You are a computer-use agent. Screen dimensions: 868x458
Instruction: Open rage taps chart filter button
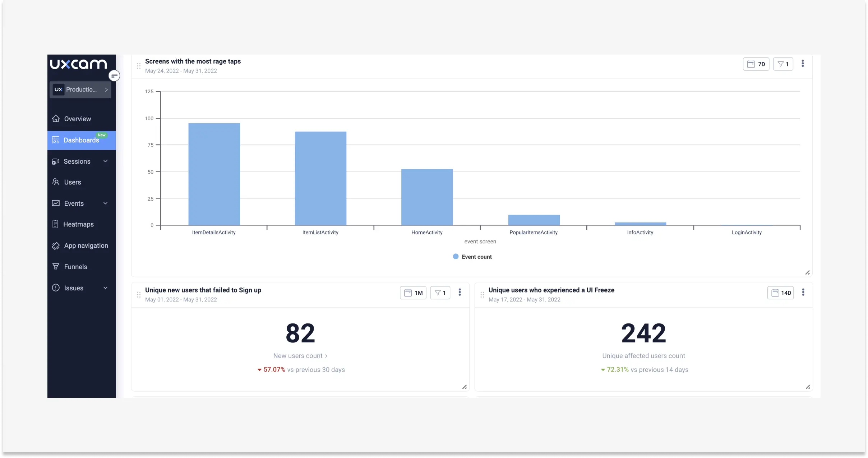point(783,64)
